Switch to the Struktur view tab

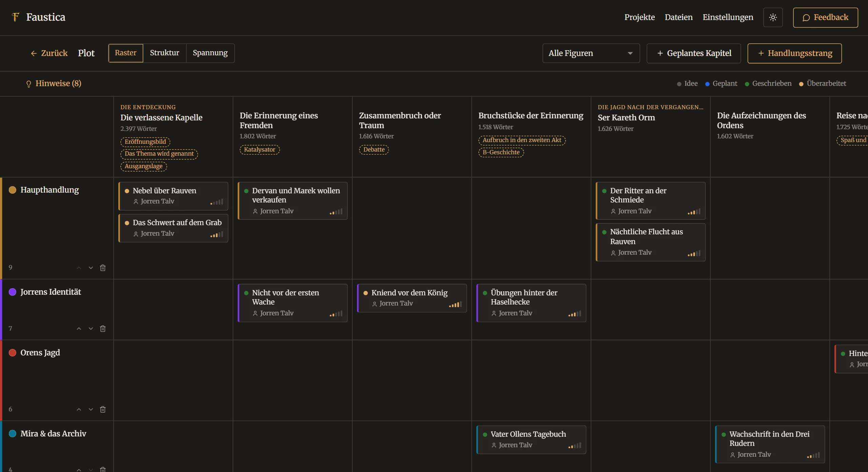[164, 53]
